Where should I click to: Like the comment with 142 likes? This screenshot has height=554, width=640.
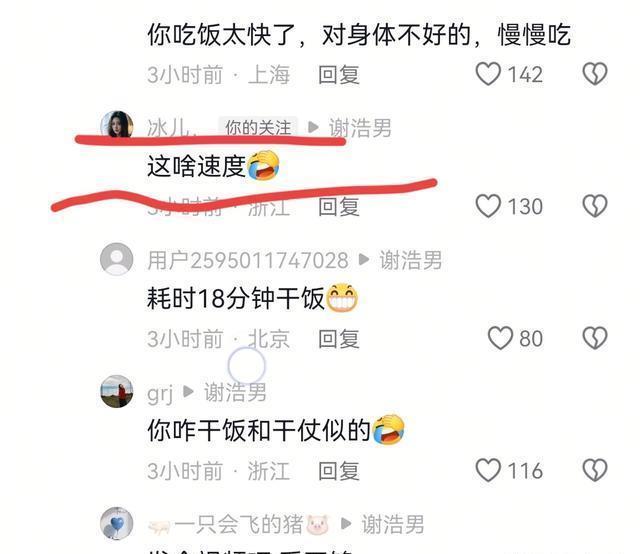(488, 74)
